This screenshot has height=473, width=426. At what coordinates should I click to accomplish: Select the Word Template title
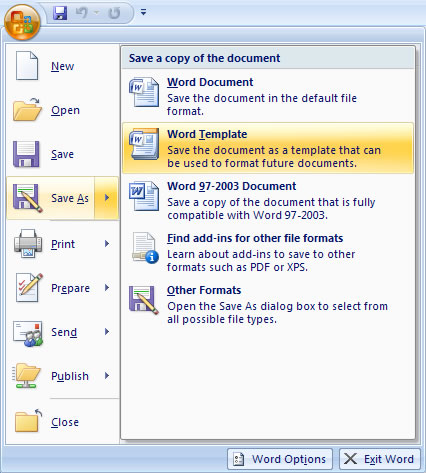[x=207, y=134]
